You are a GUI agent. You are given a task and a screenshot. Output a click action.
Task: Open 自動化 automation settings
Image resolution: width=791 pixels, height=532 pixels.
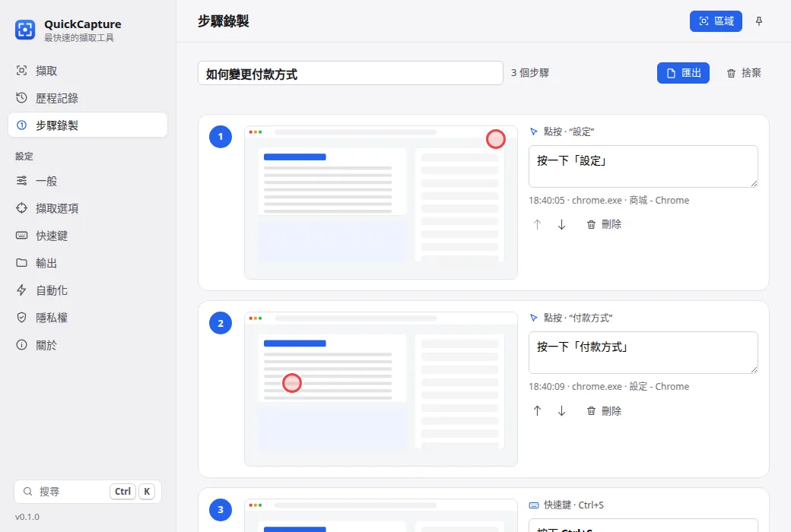[x=87, y=290]
